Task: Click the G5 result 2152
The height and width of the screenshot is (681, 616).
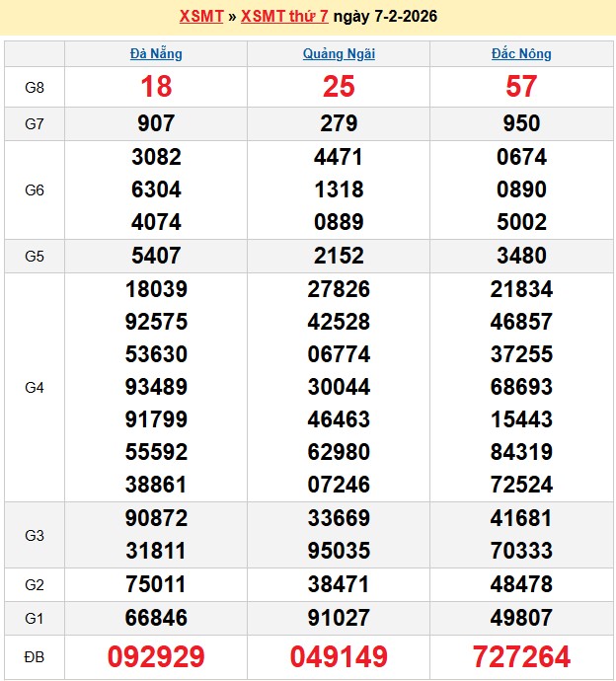Action: tap(339, 256)
